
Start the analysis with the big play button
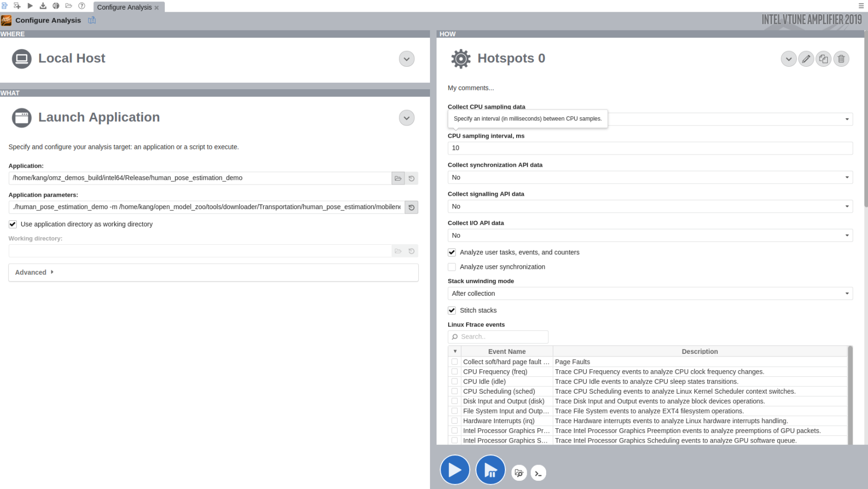pyautogui.click(x=455, y=470)
